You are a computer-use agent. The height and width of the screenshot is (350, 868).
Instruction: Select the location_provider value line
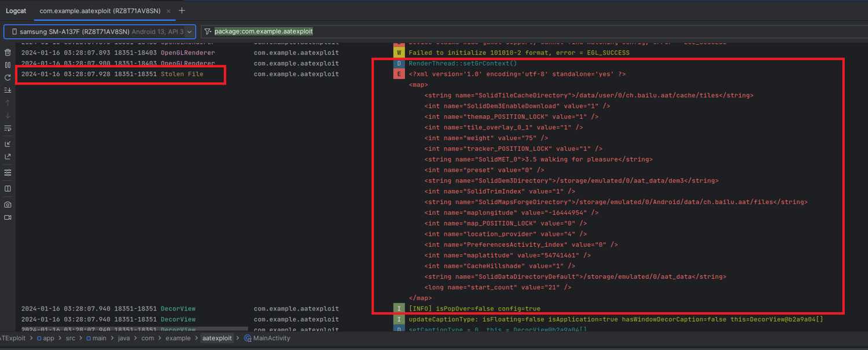[x=505, y=234]
